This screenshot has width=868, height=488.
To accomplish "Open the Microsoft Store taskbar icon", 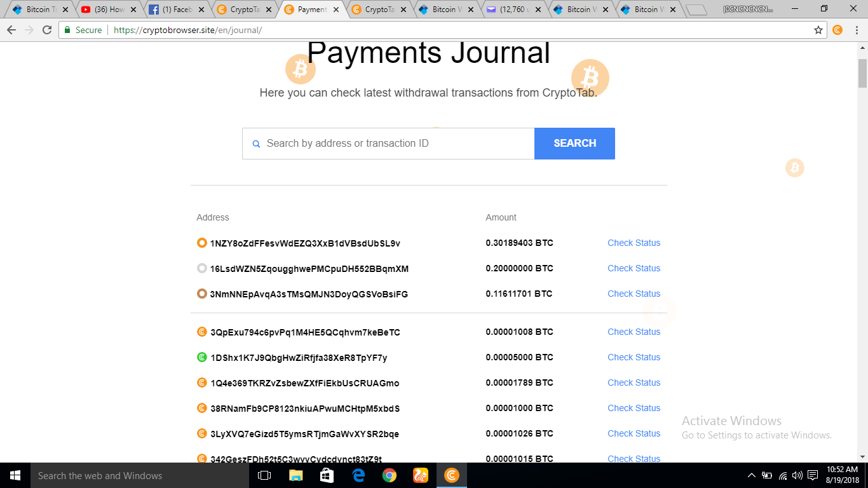I will coord(327,475).
